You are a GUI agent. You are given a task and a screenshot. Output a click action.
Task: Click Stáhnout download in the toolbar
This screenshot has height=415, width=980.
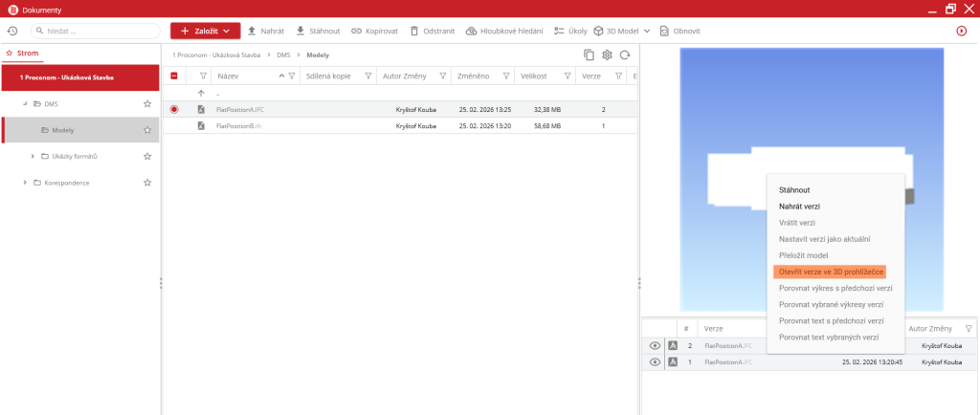(x=318, y=31)
